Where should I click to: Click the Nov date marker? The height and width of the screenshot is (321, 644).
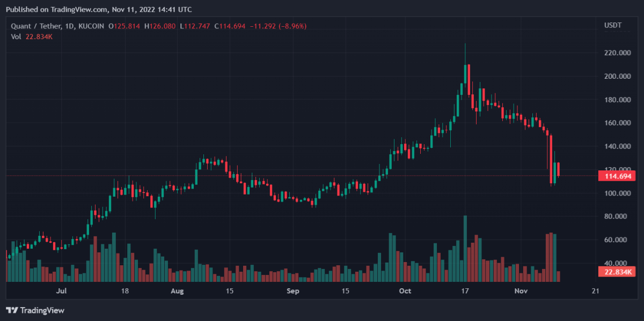[522, 291]
